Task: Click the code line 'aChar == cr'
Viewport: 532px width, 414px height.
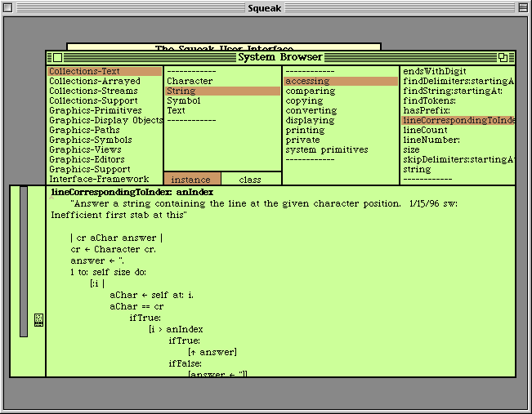Action: click(136, 307)
